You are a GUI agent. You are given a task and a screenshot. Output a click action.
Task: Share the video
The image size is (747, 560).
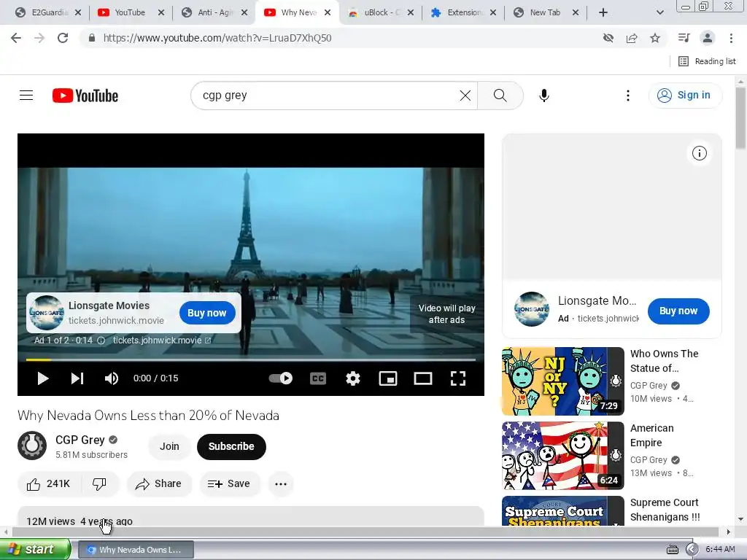pyautogui.click(x=159, y=484)
